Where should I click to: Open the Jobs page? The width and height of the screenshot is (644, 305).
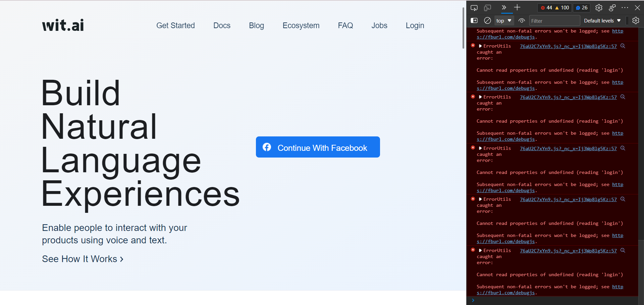pyautogui.click(x=379, y=25)
